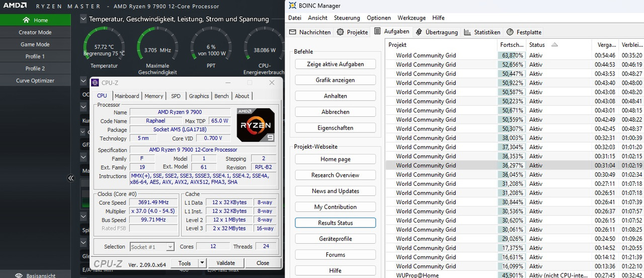Click the Home icon in Ryzen Master sidebar
The height and width of the screenshot is (278, 644).
(x=27, y=20)
